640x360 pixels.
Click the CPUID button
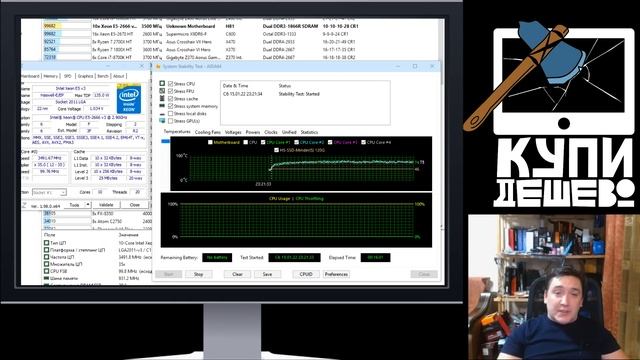[x=306, y=274]
